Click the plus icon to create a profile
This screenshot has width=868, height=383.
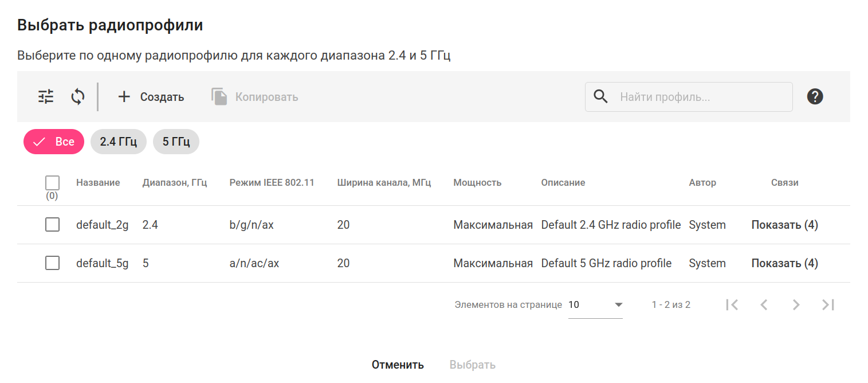pyautogui.click(x=124, y=97)
